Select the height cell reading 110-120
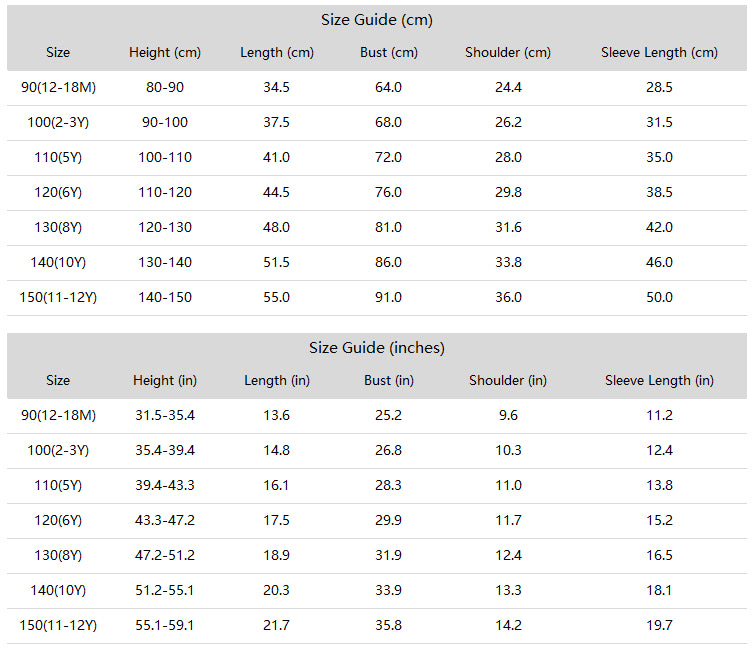 [165, 193]
